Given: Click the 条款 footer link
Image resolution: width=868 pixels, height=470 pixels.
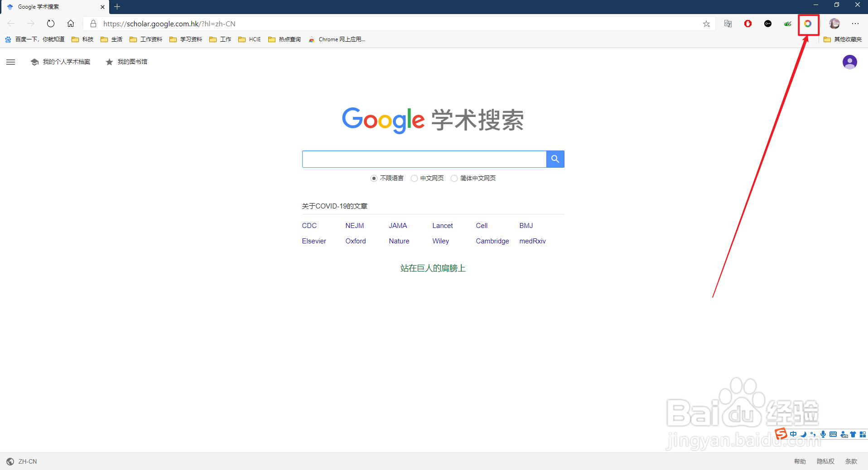Looking at the screenshot, I should point(851,461).
